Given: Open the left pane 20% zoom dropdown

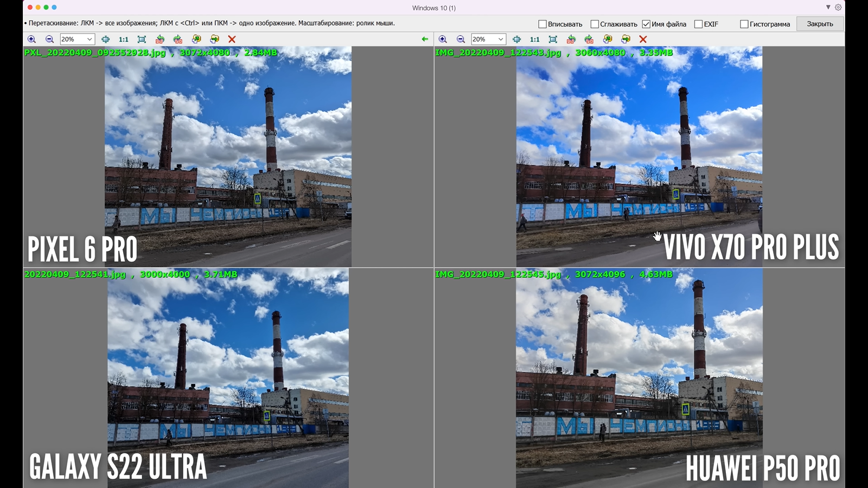Looking at the screenshot, I should tap(77, 39).
